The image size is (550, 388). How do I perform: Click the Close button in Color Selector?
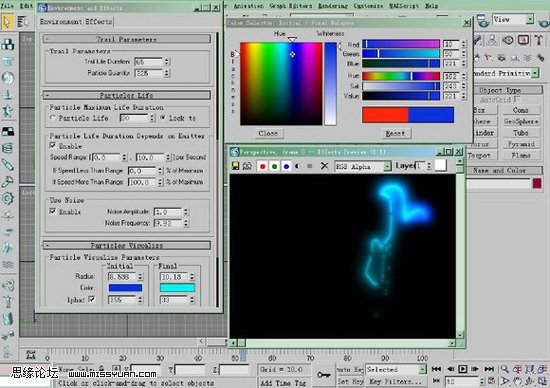pyautogui.click(x=268, y=133)
